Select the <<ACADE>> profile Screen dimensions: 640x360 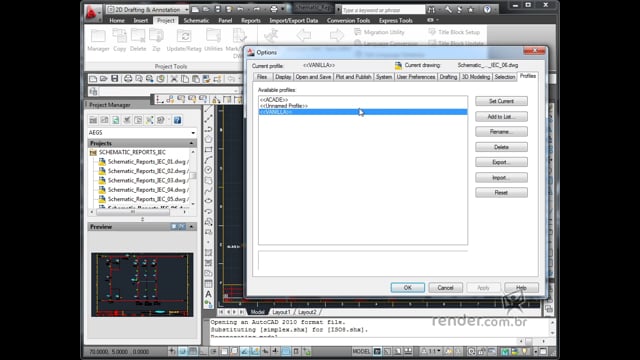[x=274, y=100]
